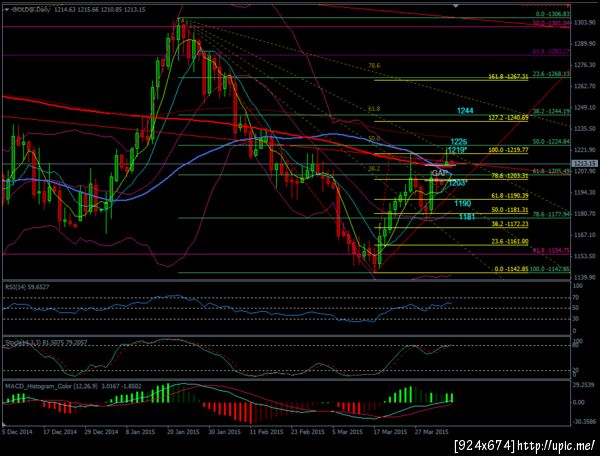Select the cyan 1203 price annotation

[458, 183]
